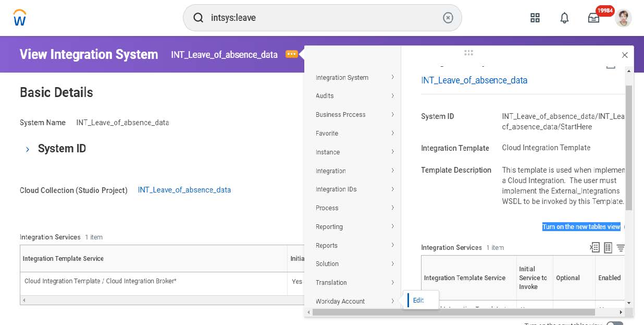Viewport: 644px width, 325px height.
Task: Open the apps grid menu
Action: click(x=535, y=18)
